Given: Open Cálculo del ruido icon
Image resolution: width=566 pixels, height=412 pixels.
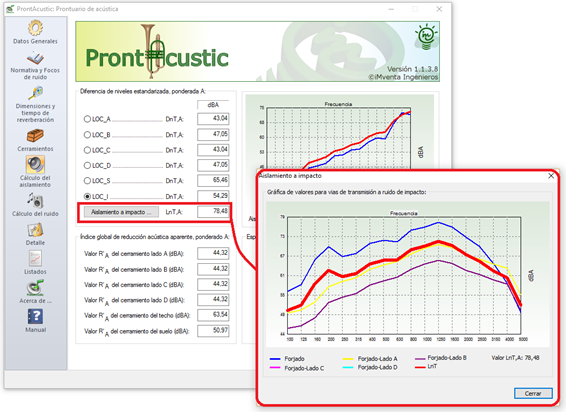Looking at the screenshot, I should point(35,200).
